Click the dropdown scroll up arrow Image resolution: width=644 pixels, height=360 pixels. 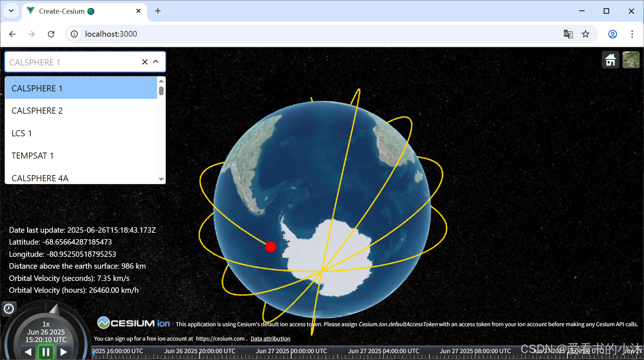pos(161,81)
